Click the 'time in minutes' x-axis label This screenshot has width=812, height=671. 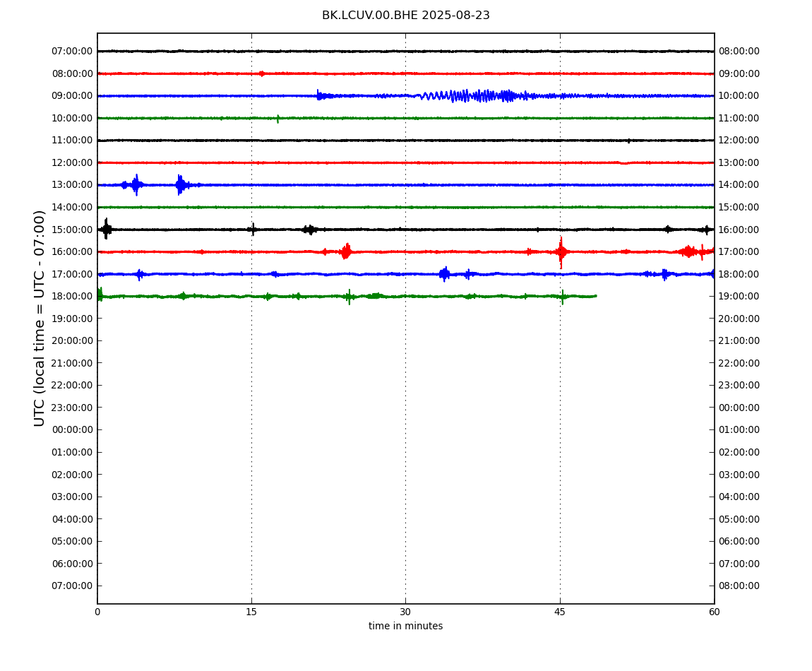[x=405, y=626]
